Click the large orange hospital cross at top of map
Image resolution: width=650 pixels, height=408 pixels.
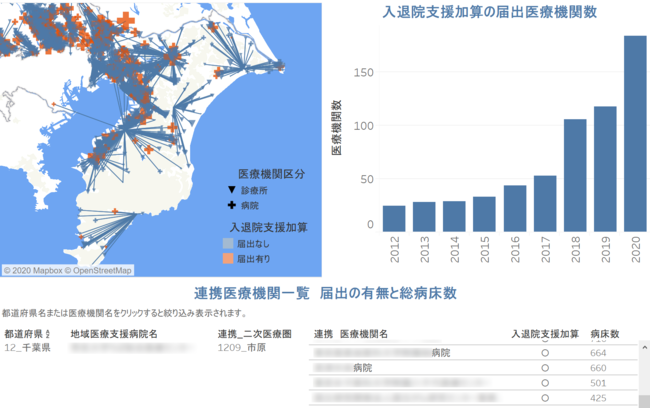(127, 23)
